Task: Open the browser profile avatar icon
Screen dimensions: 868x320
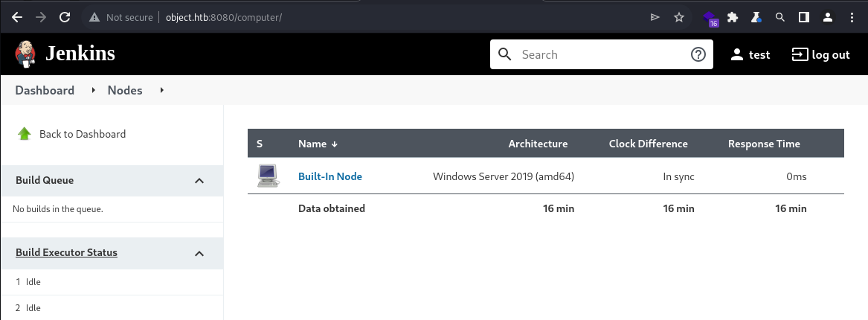Action: (x=828, y=17)
